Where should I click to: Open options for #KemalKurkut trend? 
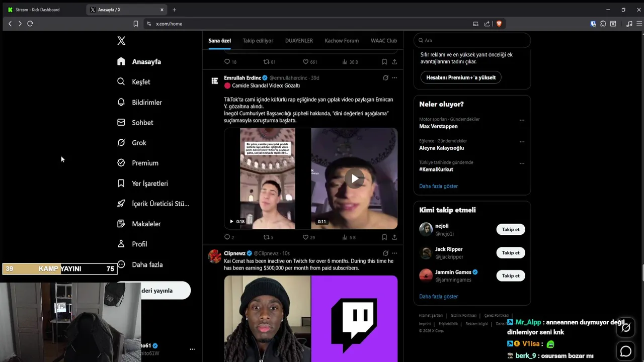click(522, 164)
